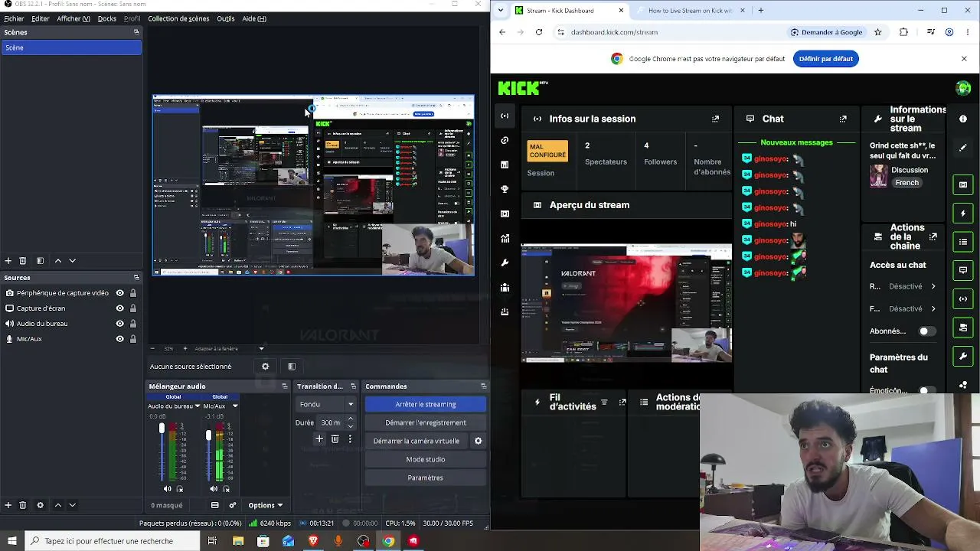The height and width of the screenshot is (551, 980).
Task: Add a new source in OBS Sources panel
Action: (x=8, y=505)
